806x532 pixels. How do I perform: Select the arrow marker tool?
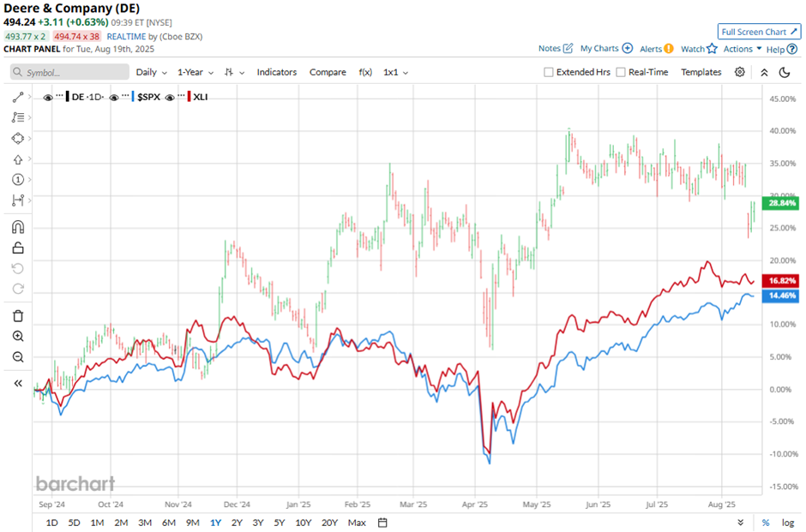[18, 159]
